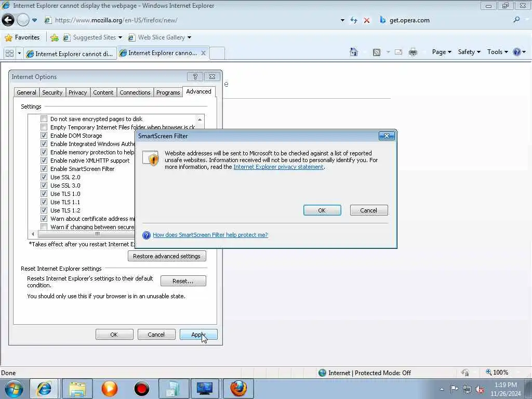The image size is (532, 399).
Task: Uncheck Use SSL 2.0
Action: (44, 177)
